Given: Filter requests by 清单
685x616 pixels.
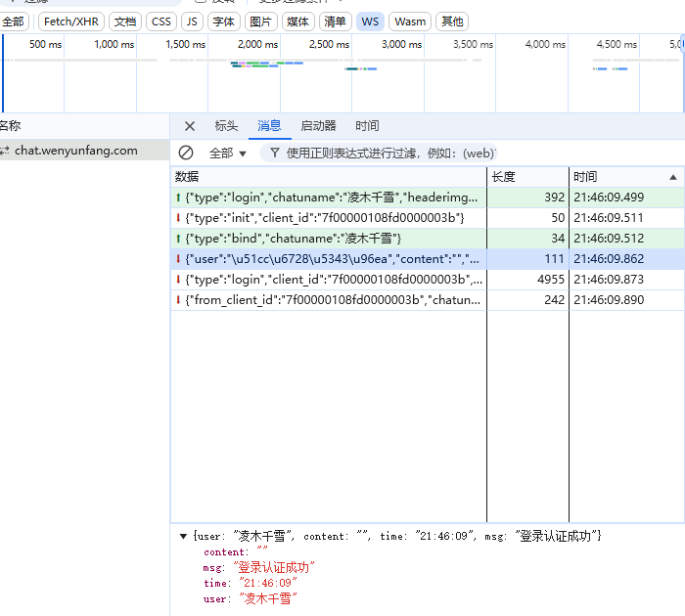Looking at the screenshot, I should click(x=335, y=22).
